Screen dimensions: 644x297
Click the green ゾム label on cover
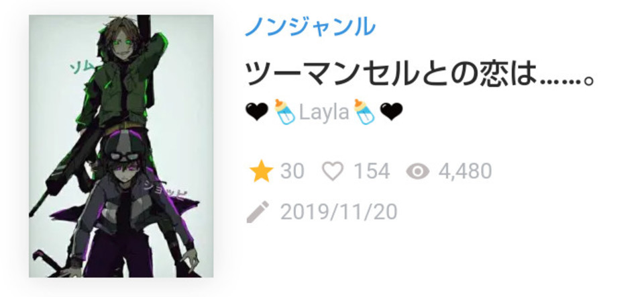[83, 67]
